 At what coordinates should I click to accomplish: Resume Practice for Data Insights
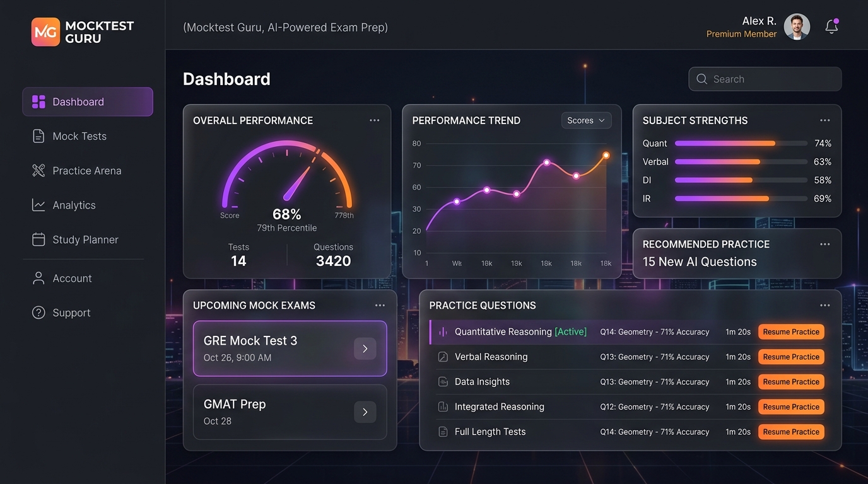tap(791, 382)
